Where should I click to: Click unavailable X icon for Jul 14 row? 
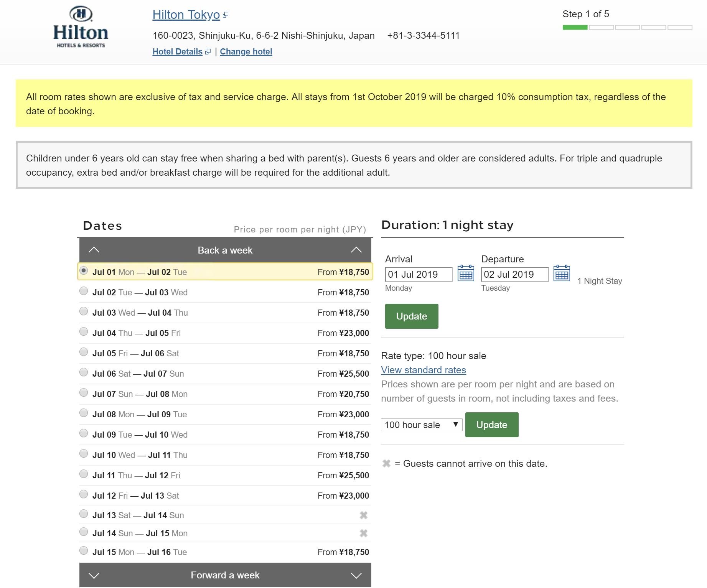click(364, 533)
